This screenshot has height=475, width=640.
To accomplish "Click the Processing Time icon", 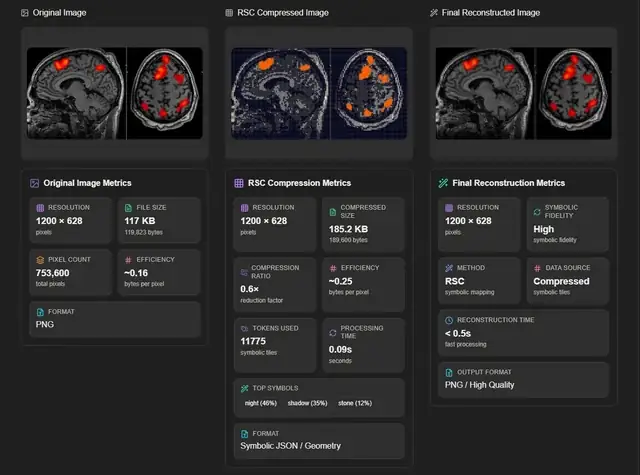I will pyautogui.click(x=331, y=328).
